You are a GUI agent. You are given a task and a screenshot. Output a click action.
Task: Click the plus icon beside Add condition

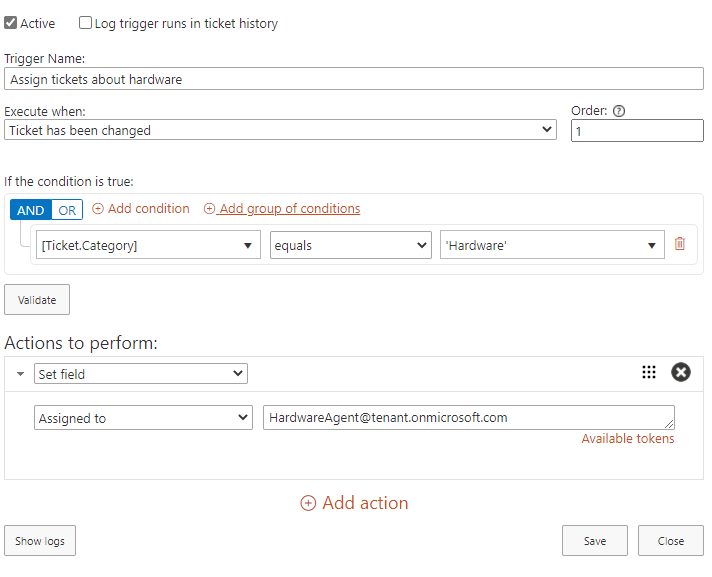98,209
